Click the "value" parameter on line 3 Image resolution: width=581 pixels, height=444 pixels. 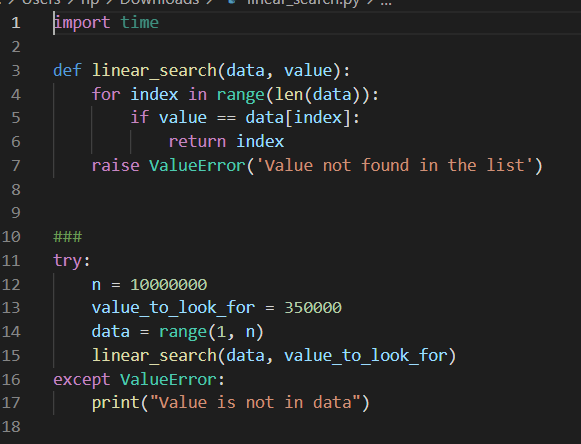(x=308, y=70)
